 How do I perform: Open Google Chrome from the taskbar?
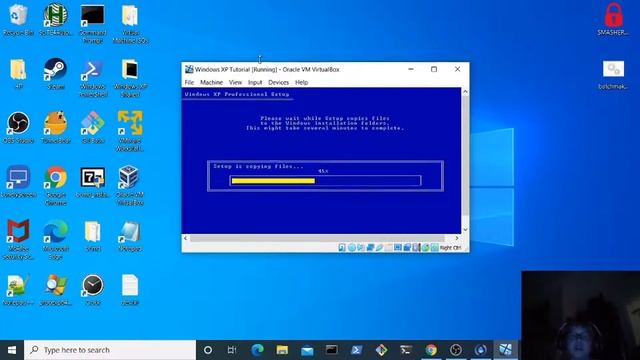pos(431,350)
